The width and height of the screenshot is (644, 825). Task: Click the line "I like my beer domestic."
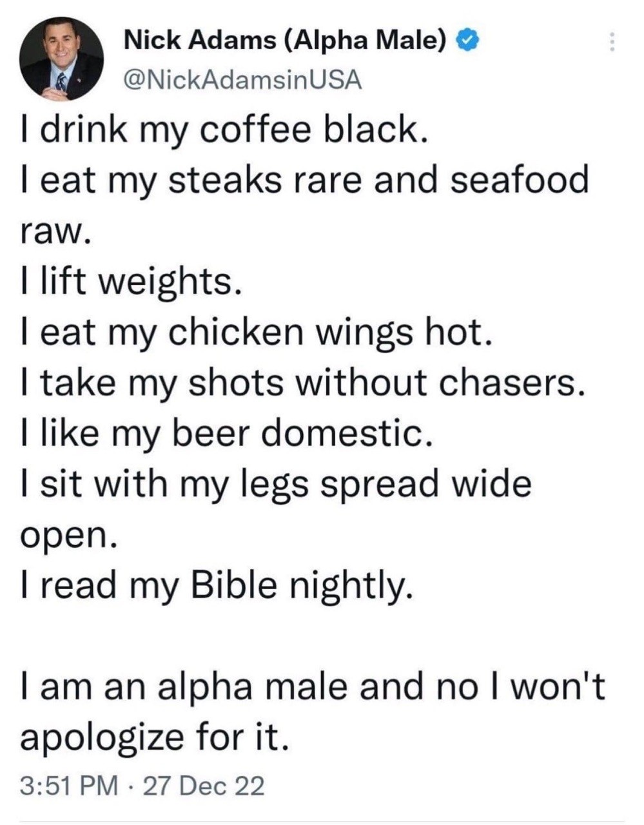coord(222,433)
